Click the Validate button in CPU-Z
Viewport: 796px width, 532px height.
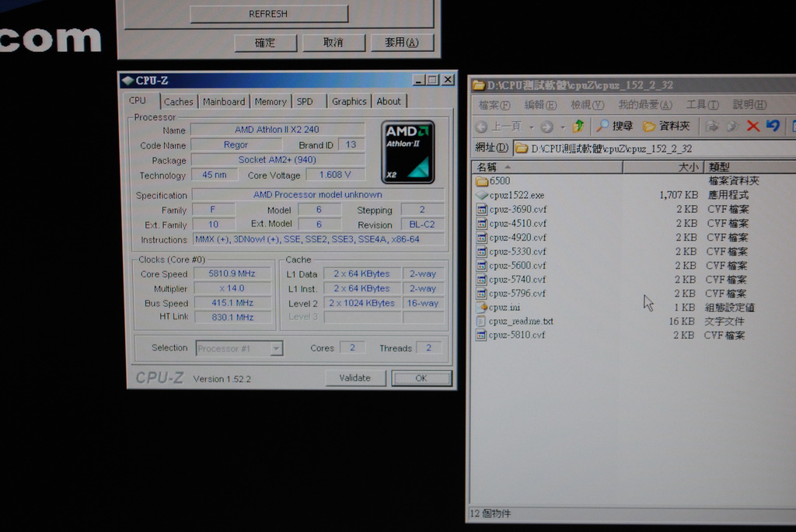point(354,377)
